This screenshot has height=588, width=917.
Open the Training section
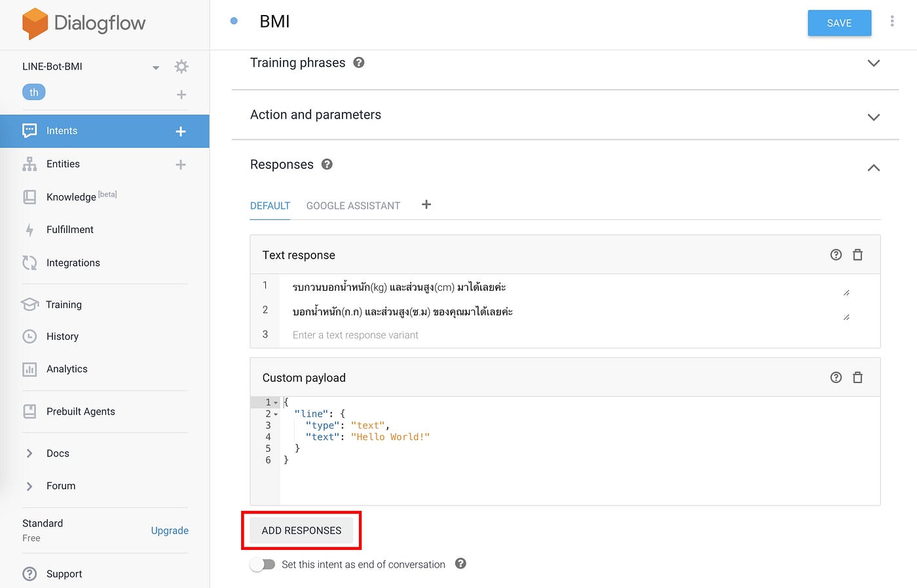point(63,304)
